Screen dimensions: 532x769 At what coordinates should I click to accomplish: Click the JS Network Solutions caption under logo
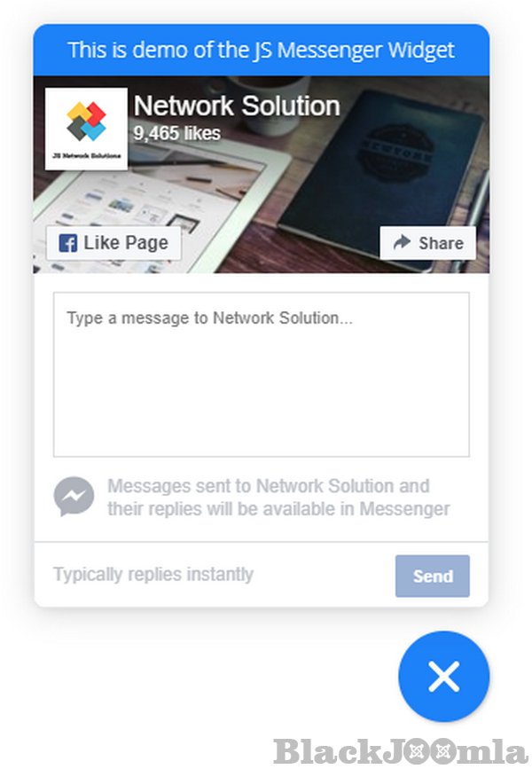point(86,155)
